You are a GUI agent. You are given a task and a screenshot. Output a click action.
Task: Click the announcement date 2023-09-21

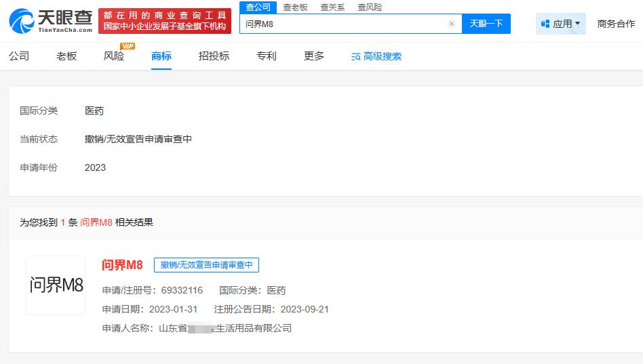(305, 309)
